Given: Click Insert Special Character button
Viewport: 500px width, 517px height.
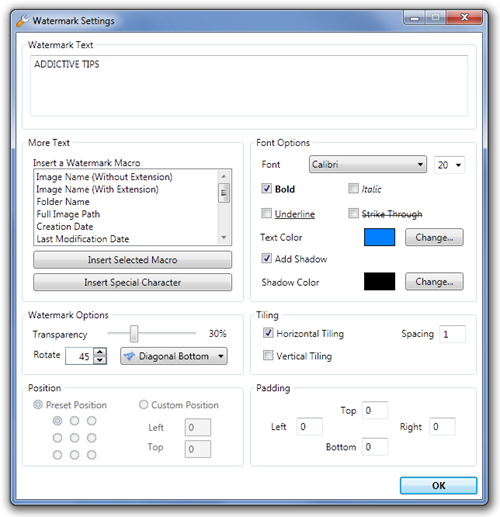Looking at the screenshot, I should 132,282.
